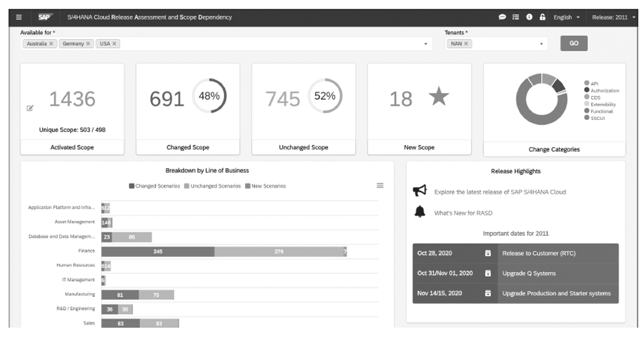Click the SAP logo
The image size is (644, 337).
45,18
